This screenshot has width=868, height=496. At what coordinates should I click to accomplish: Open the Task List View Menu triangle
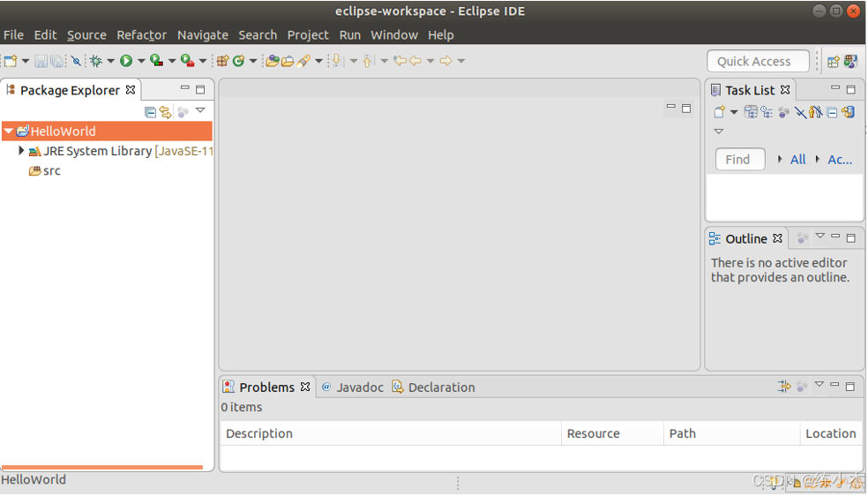[x=719, y=132]
